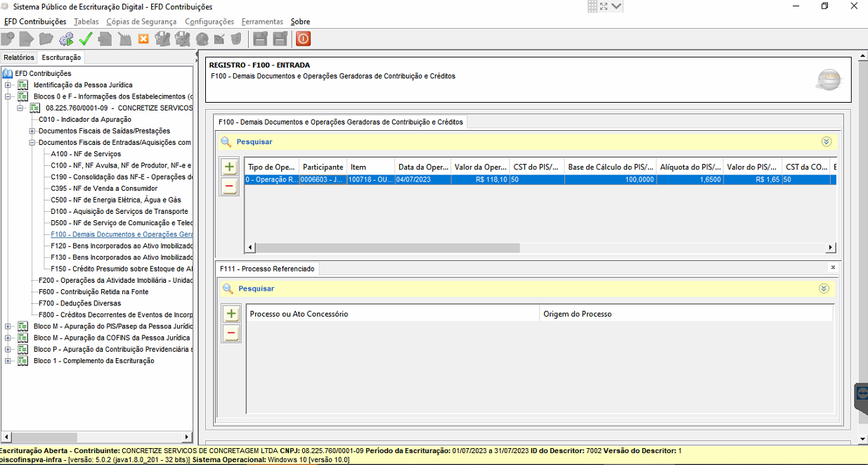Add a new F111 processo with plus
This screenshot has height=465, width=868.
coord(231,314)
